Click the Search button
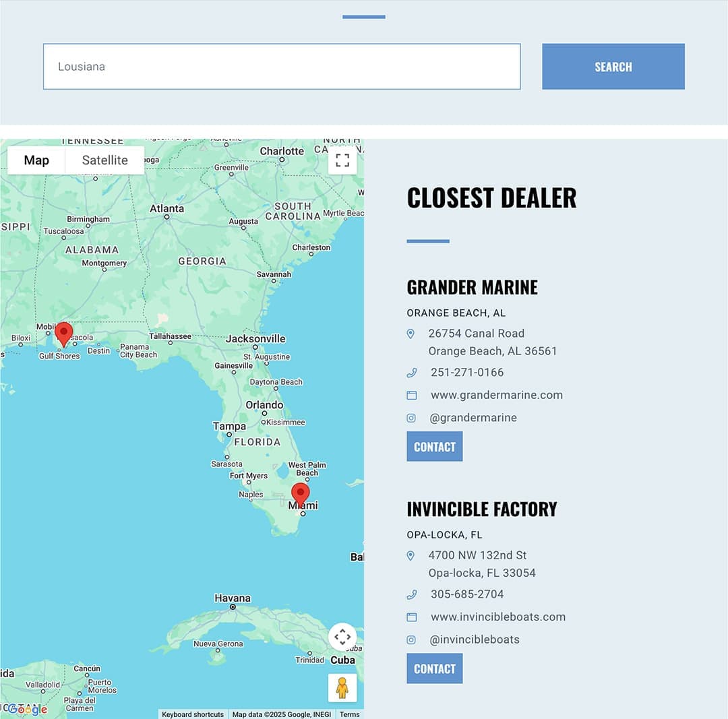 click(x=613, y=67)
